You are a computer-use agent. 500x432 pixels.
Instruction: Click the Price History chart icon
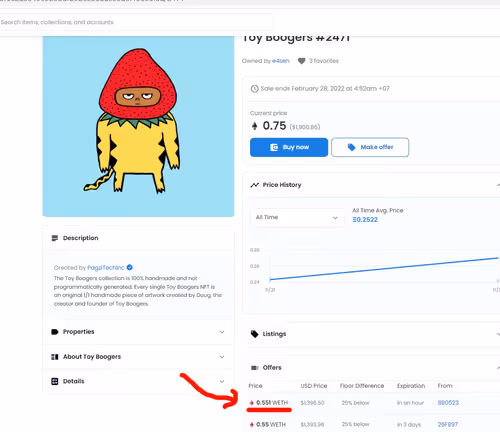(x=255, y=185)
